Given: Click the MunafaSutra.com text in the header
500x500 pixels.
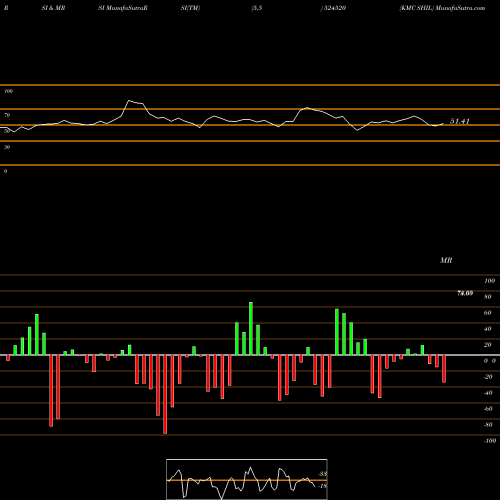Looking at the screenshot, I should pos(460,8).
